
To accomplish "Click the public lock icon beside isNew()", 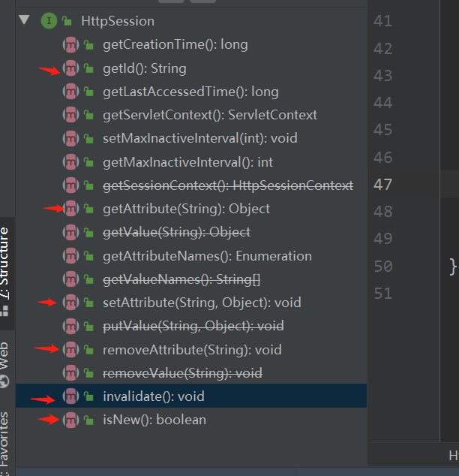I will [x=88, y=420].
